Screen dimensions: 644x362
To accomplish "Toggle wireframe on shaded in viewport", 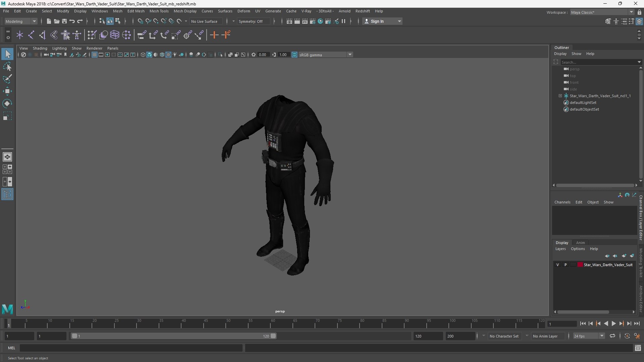I will pos(162,55).
